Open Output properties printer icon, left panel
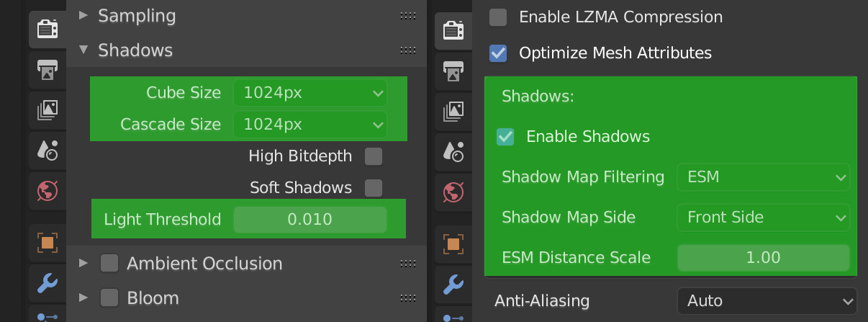 [x=48, y=71]
